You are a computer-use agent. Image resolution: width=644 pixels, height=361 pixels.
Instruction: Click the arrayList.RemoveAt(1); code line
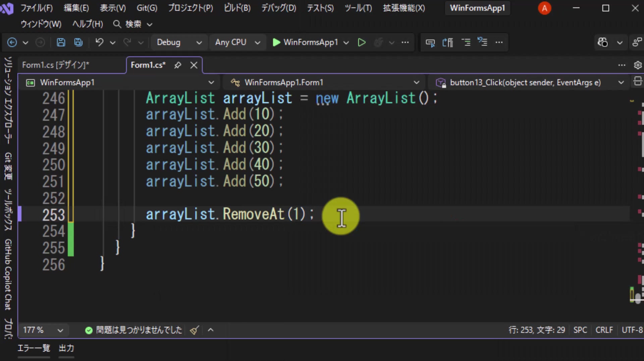coord(230,214)
